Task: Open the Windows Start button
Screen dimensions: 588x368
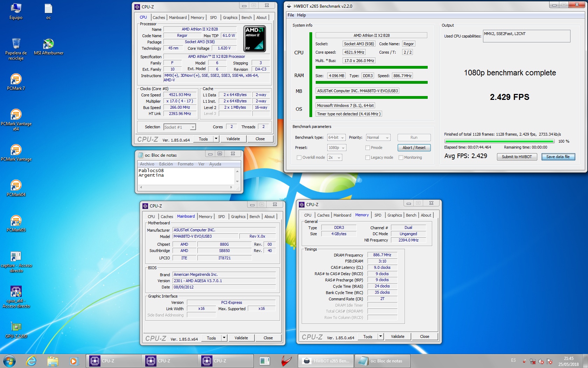Action: pos(9,361)
